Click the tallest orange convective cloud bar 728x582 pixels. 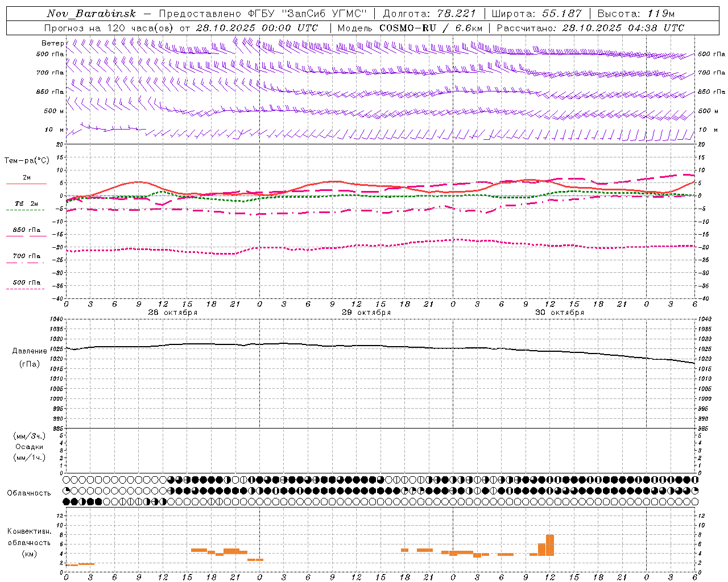pyautogui.click(x=550, y=545)
